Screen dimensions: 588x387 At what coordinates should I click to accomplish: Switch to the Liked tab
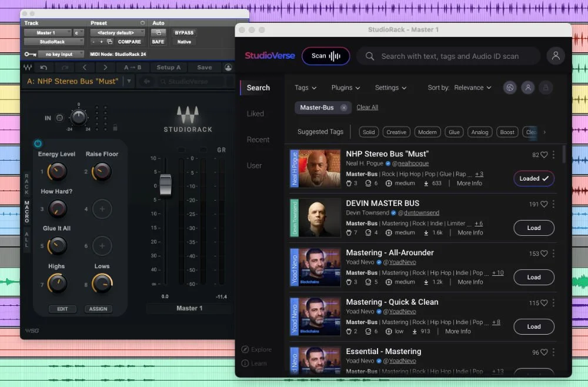(255, 114)
